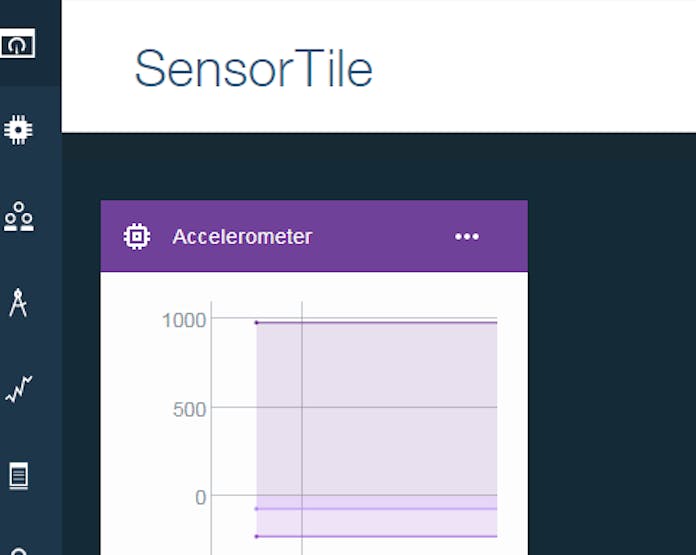The height and width of the screenshot is (555, 696).
Task: Click the data point starting the top line
Action: [x=257, y=323]
